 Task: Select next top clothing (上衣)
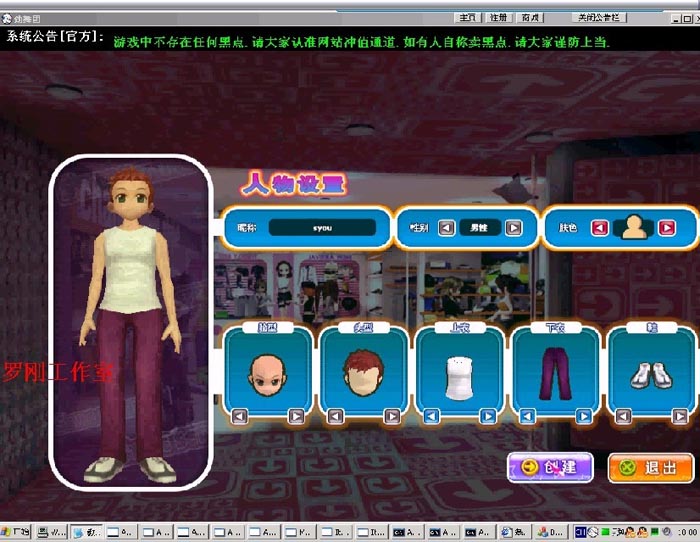click(x=488, y=415)
